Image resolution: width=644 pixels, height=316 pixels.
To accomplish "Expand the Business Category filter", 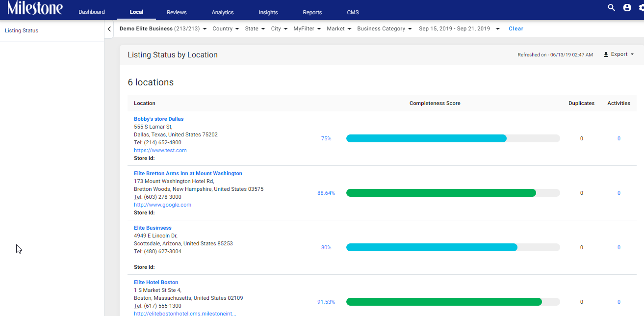I will tap(385, 28).
